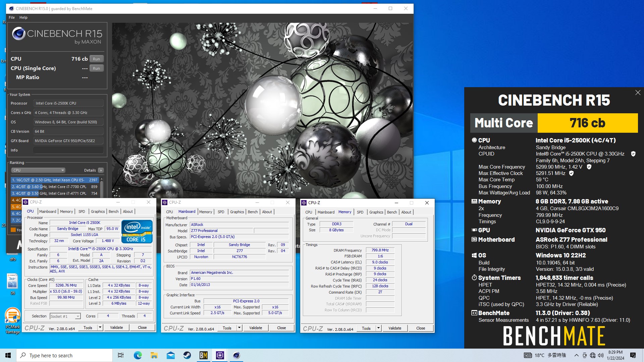Open the Windows Start menu

(8, 355)
